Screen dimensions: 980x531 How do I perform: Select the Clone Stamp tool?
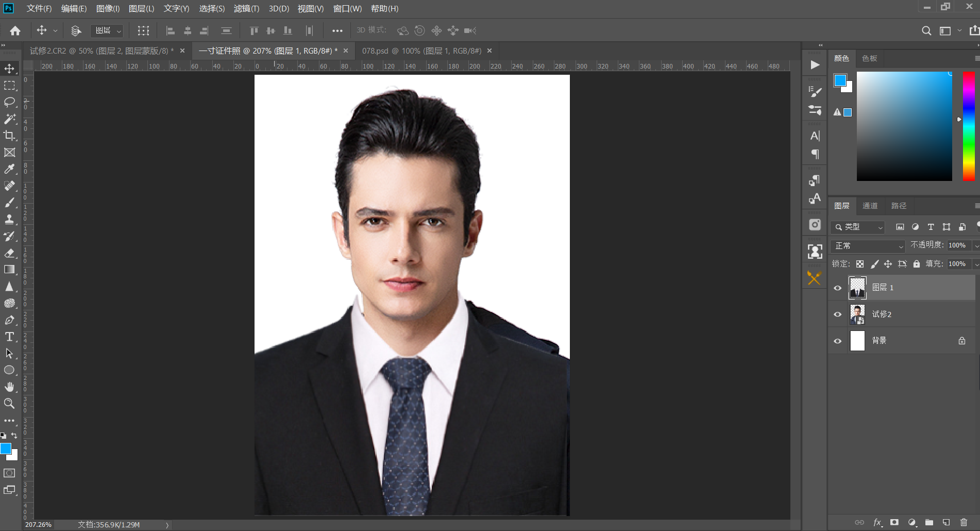[x=9, y=219]
